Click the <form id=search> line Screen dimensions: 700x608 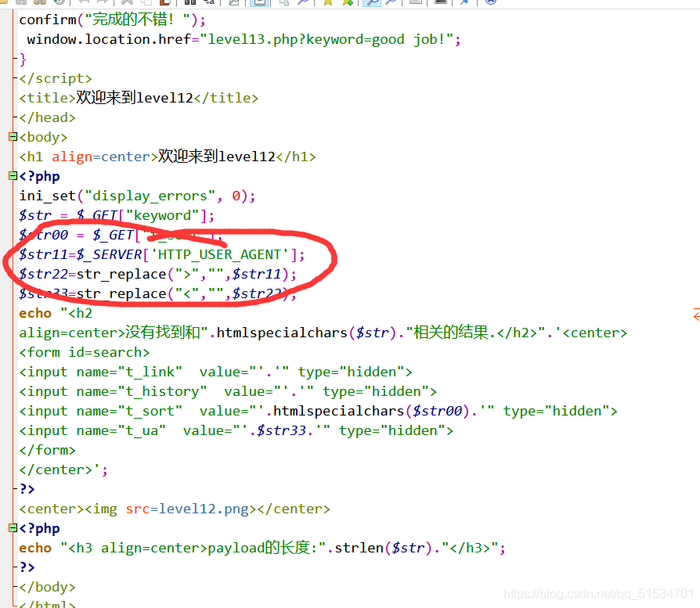[x=85, y=352]
